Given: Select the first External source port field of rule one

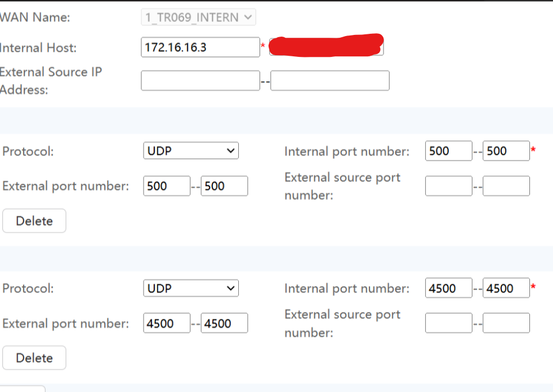Looking at the screenshot, I should [x=448, y=185].
